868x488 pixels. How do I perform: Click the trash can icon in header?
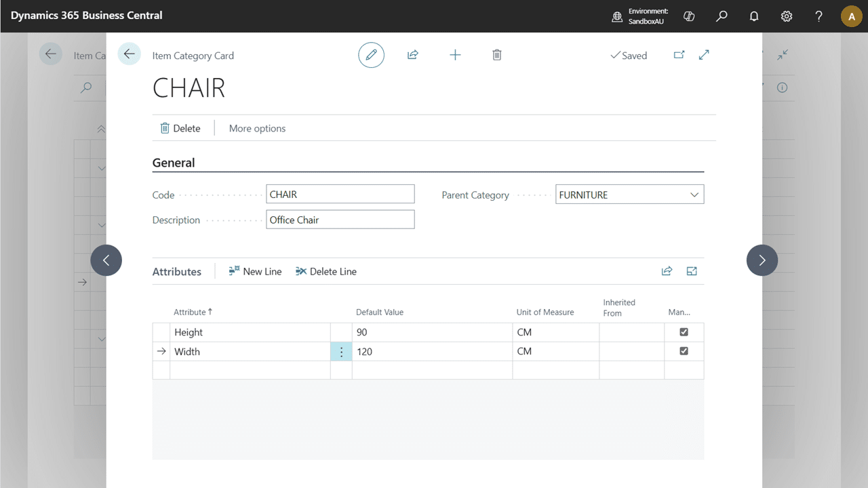point(496,55)
